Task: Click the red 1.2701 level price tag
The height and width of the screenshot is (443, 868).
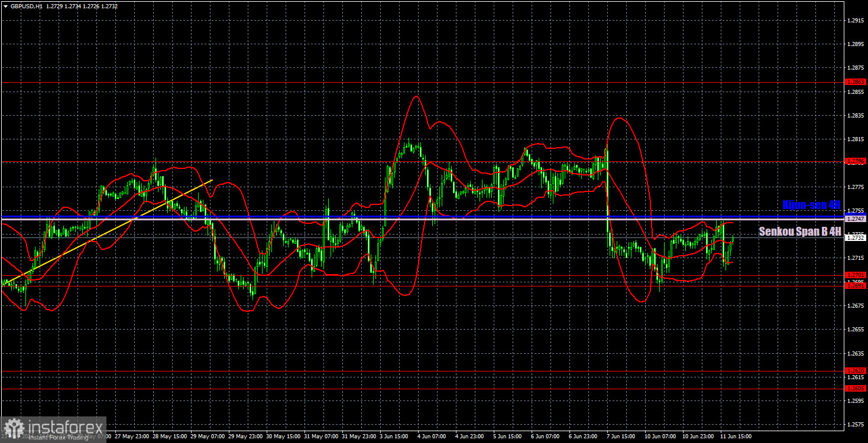Action: [856, 275]
